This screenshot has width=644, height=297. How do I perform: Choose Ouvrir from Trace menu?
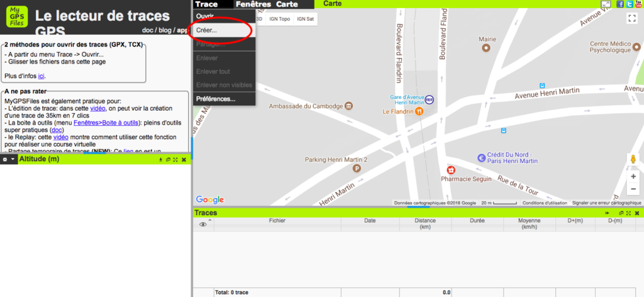pyautogui.click(x=225, y=16)
